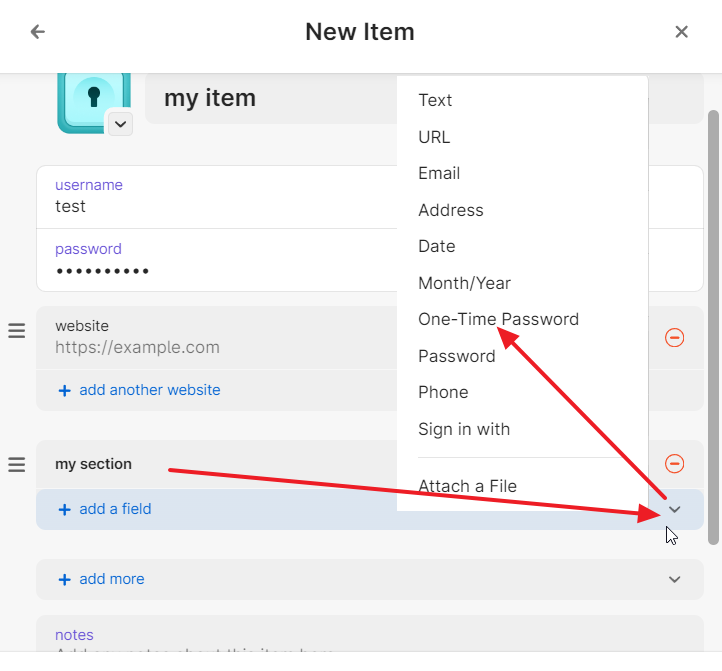
Task: Click the back arrow icon
Action: pos(38,32)
